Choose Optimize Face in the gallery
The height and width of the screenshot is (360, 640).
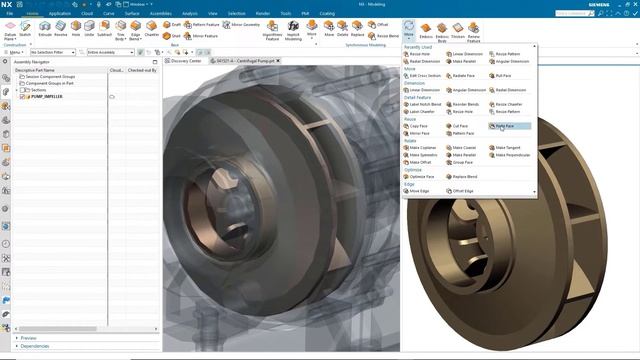(419, 177)
